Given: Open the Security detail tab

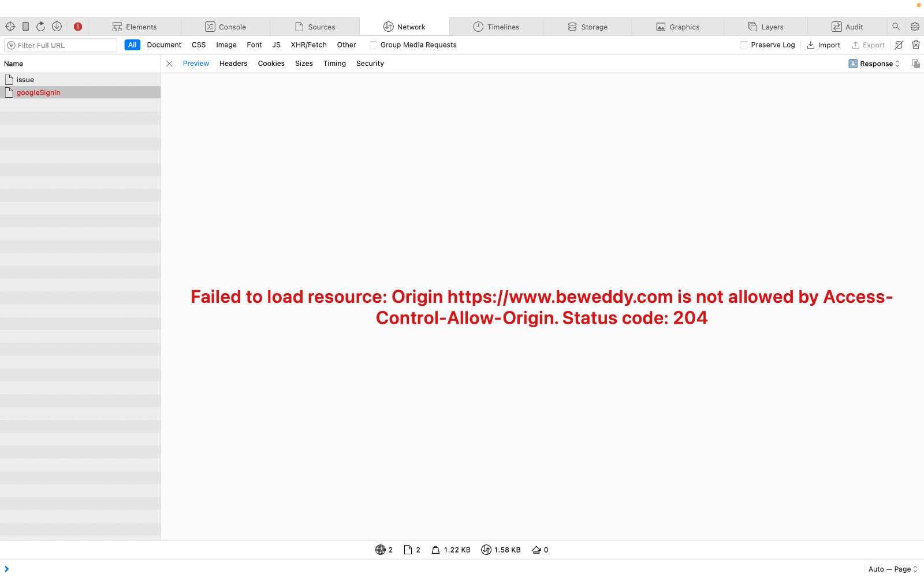Looking at the screenshot, I should click(x=370, y=64).
